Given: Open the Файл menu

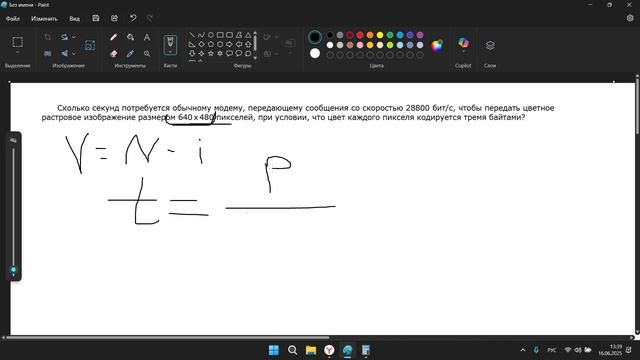Looking at the screenshot, I should [13, 18].
